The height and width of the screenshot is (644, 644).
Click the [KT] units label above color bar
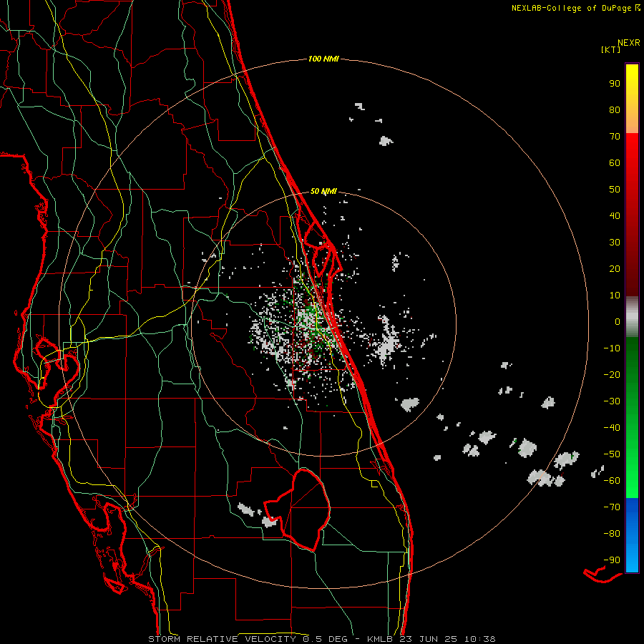[611, 49]
